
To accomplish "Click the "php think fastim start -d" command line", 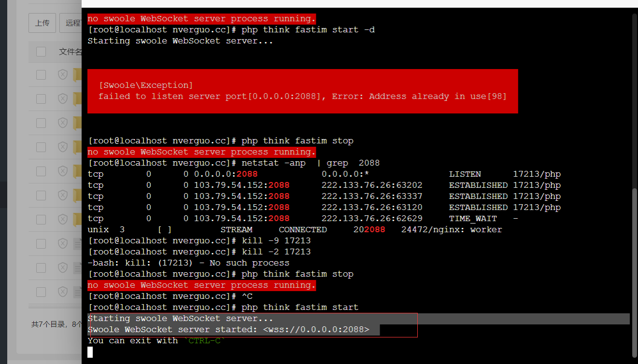I will [308, 30].
